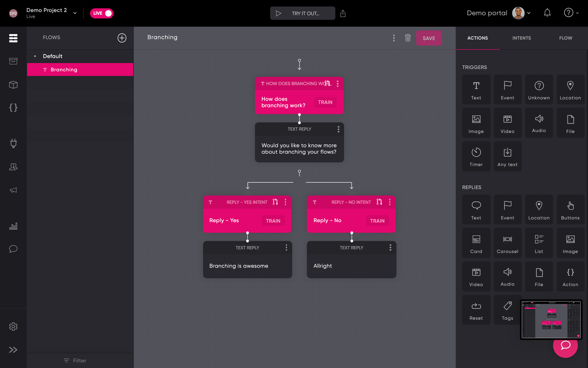Screen dimensions: 588x368
Task: Click TRAIN on the Reply - Yes trigger
Action: (273, 221)
